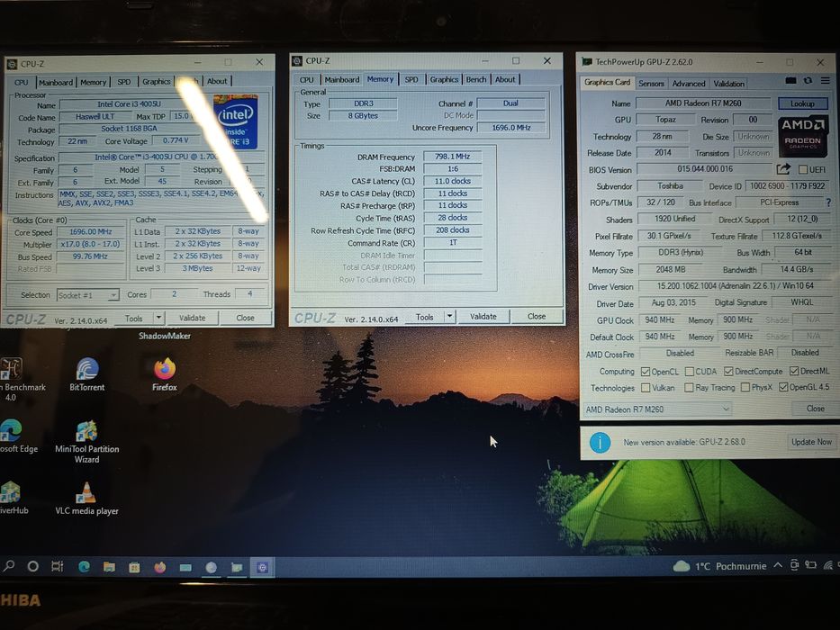Click the Cortana circle on taskbar
The width and height of the screenshot is (840, 630).
(x=32, y=566)
